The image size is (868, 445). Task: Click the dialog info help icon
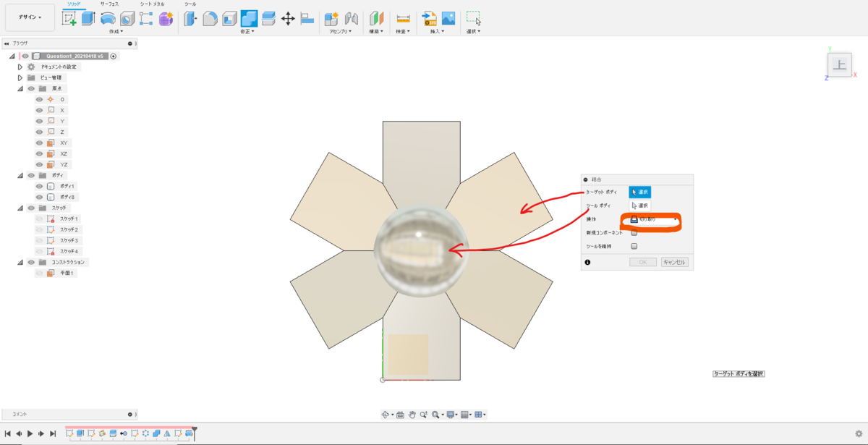pos(587,262)
